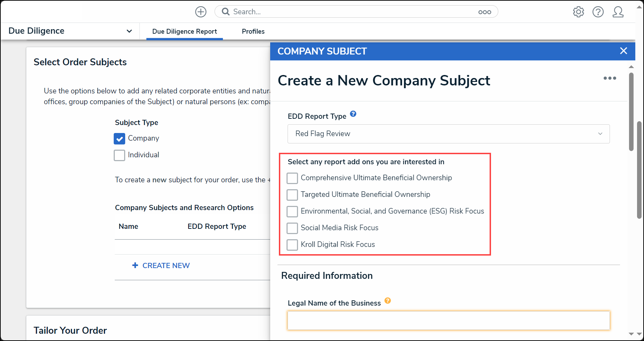Open the user profile icon
The image size is (644, 341).
click(618, 12)
